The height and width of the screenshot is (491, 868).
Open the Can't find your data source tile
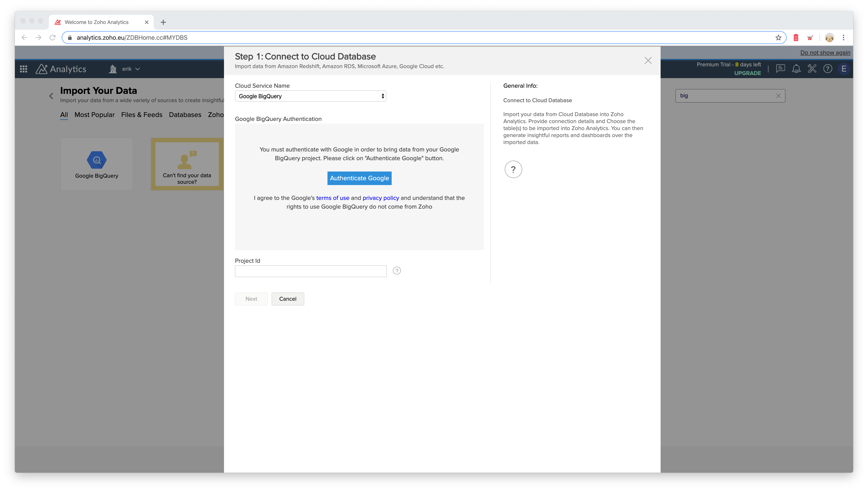187,164
